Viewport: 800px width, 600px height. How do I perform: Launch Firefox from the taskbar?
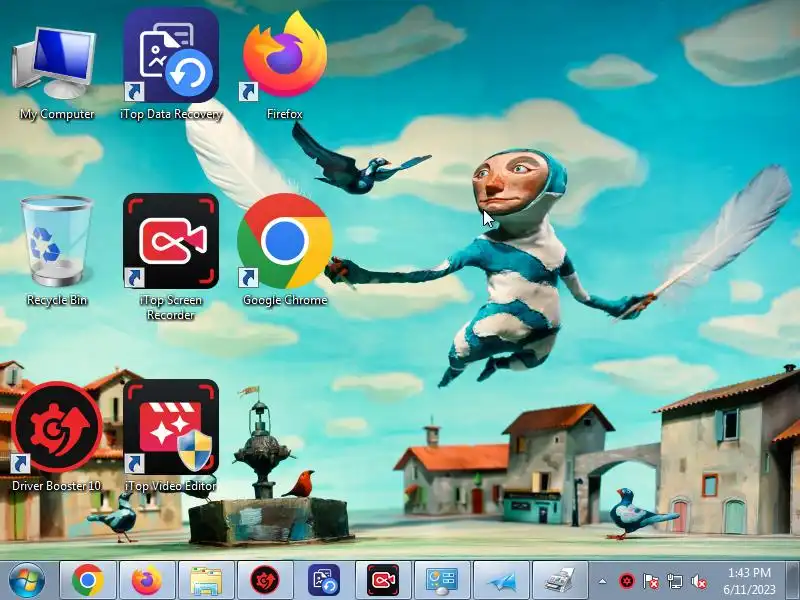click(146, 580)
